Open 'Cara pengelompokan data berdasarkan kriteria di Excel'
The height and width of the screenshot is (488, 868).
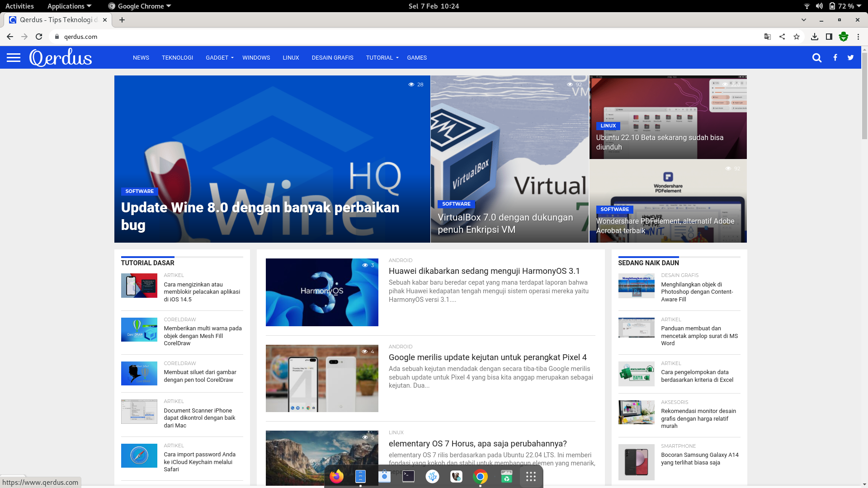(697, 376)
